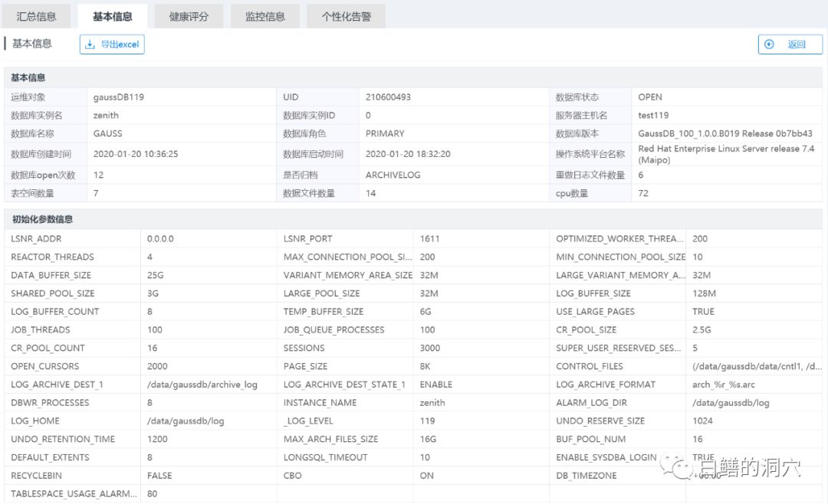Click the 数据库状态 OPEN value
Image resolution: width=828 pixels, height=504 pixels.
pyautogui.click(x=650, y=97)
